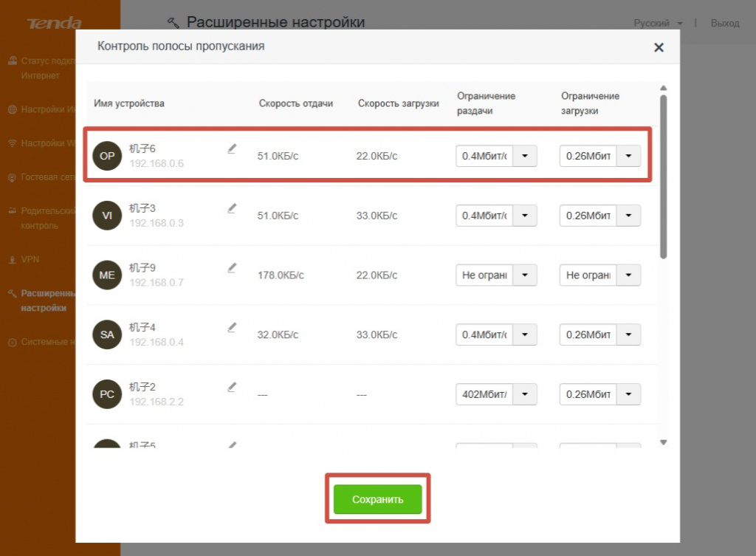
Task: Edit name of device 机子4
Action: [x=232, y=327]
